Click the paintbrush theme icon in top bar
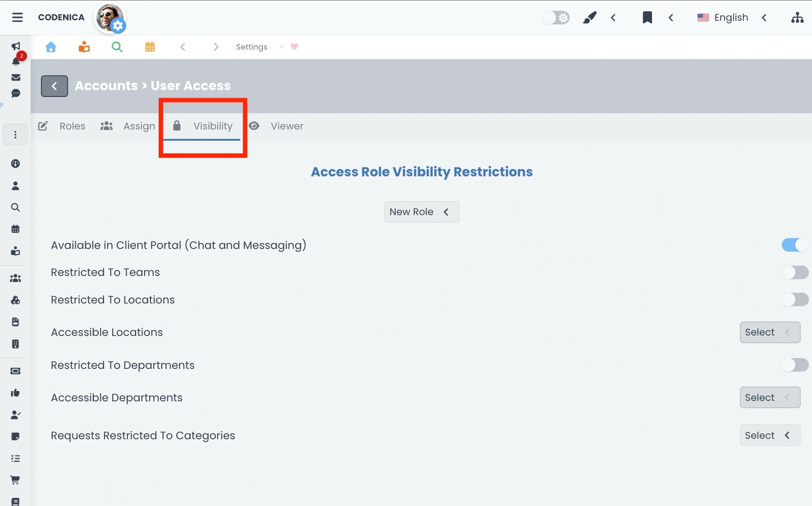This screenshot has width=812, height=506. coord(590,18)
